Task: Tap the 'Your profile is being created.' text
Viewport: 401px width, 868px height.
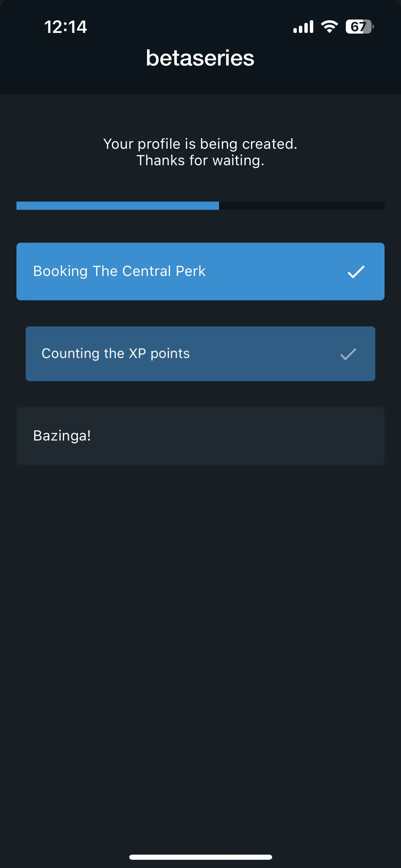Action: click(x=200, y=144)
